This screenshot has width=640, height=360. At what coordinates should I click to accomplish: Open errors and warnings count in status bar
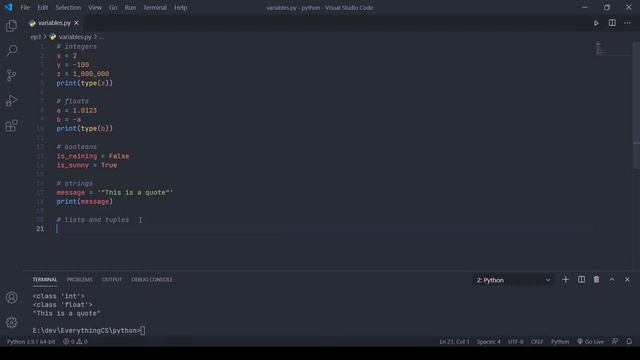pyautogui.click(x=75, y=342)
